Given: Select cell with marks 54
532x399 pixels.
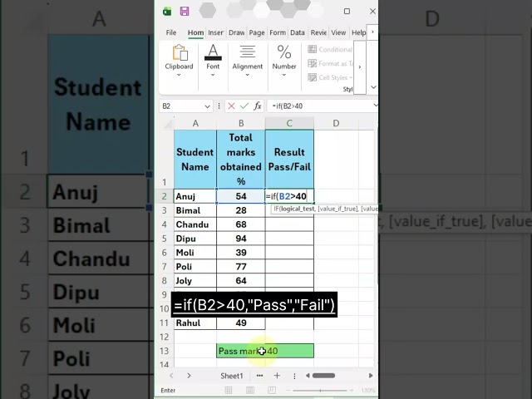Looking at the screenshot, I should 241,196.
